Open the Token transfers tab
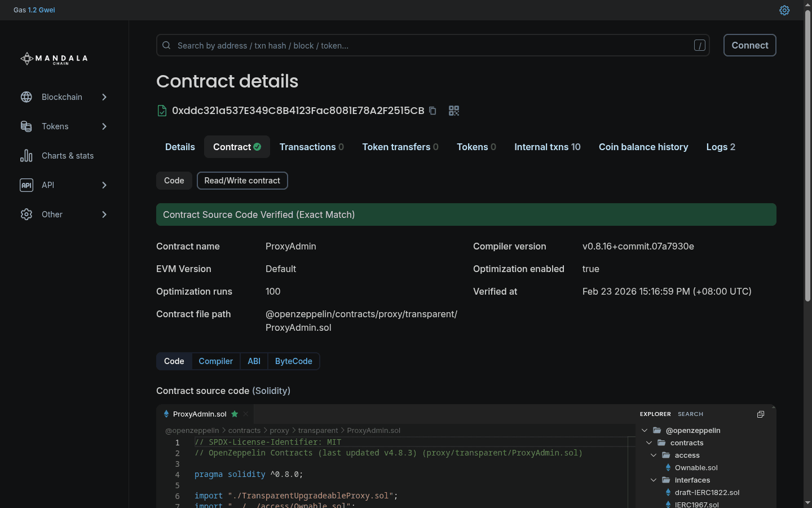The height and width of the screenshot is (508, 812). [400, 147]
